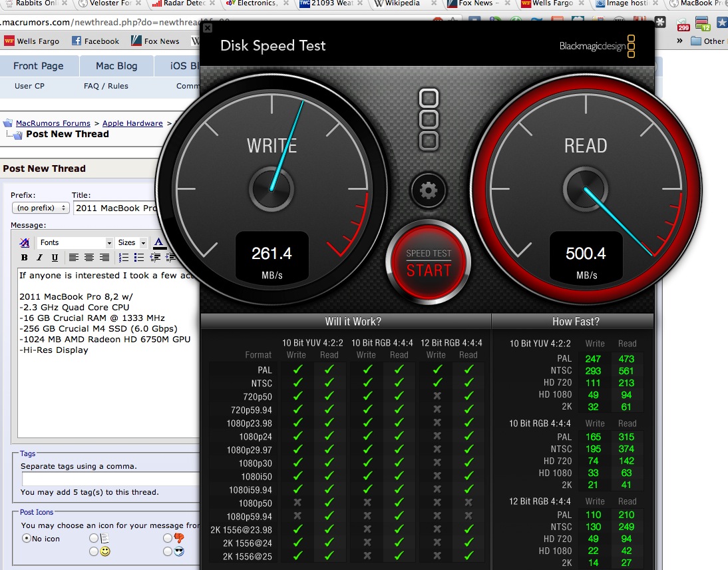Click the extension icon with green 12 badge
Viewport: 728px width, 570px height.
click(x=703, y=23)
